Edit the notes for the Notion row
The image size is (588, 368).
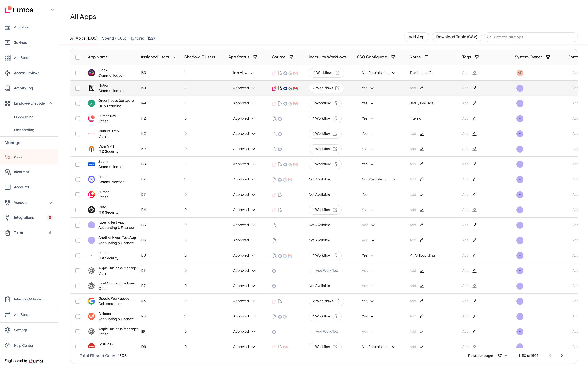point(422,88)
